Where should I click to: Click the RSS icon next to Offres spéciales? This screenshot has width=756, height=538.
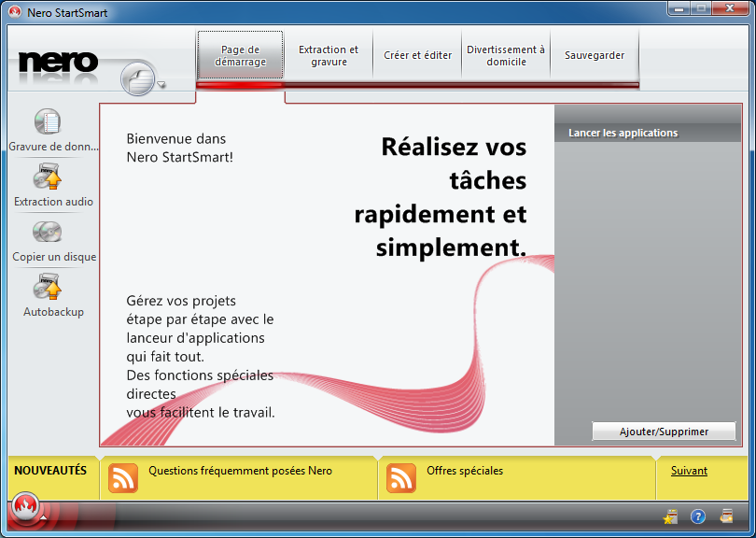(401, 477)
